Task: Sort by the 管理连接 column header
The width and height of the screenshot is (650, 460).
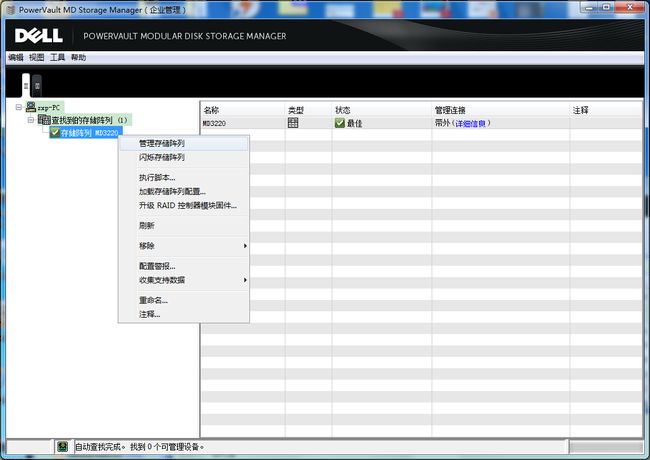Action: (x=500, y=110)
